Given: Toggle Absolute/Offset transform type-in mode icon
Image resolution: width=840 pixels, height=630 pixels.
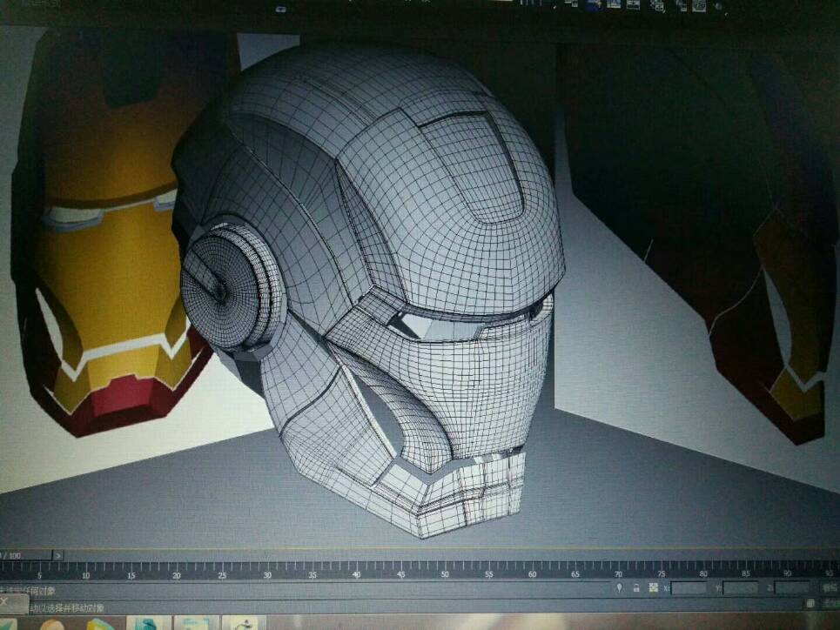Looking at the screenshot, I should 653,587.
